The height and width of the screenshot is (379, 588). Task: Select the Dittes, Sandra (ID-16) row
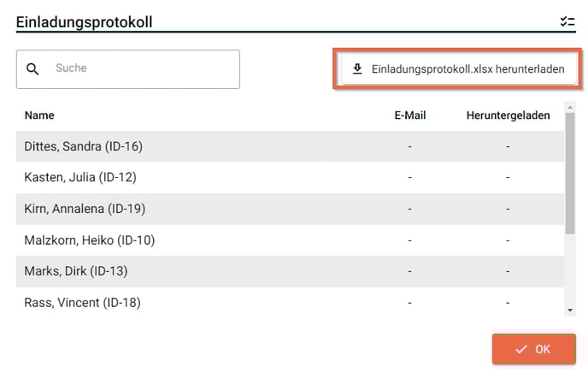point(290,146)
